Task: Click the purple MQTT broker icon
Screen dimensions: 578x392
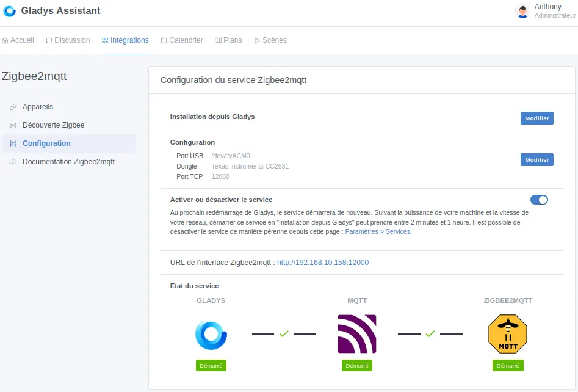Action: click(x=356, y=334)
